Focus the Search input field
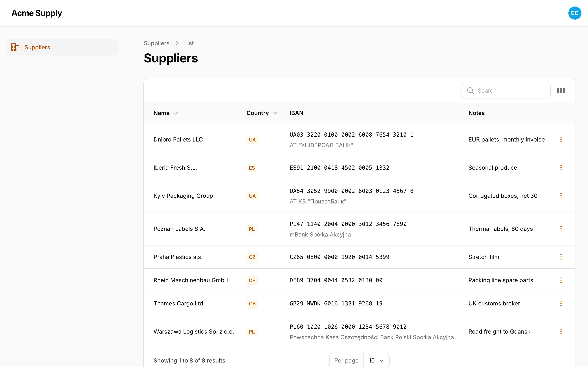Image resolution: width=588 pixels, height=367 pixels. click(506, 91)
